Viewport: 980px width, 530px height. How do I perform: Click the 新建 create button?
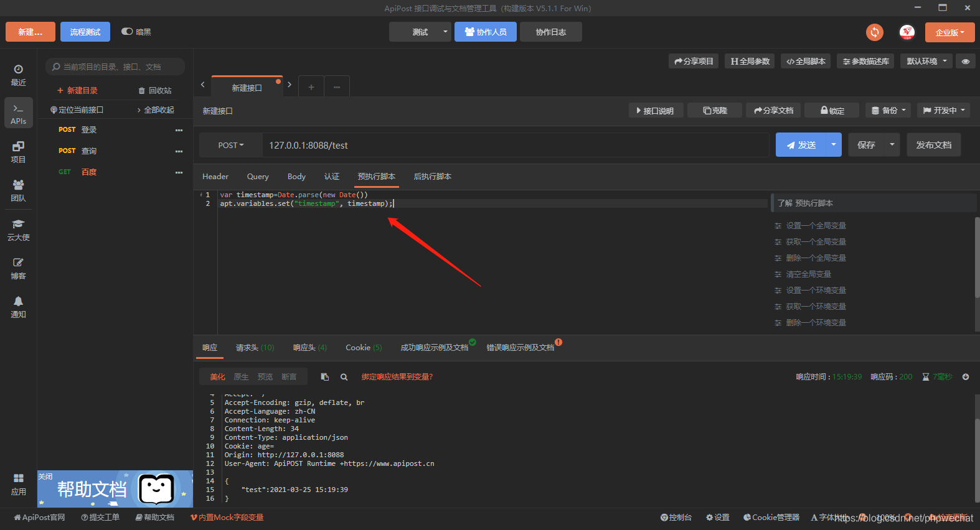tap(31, 32)
